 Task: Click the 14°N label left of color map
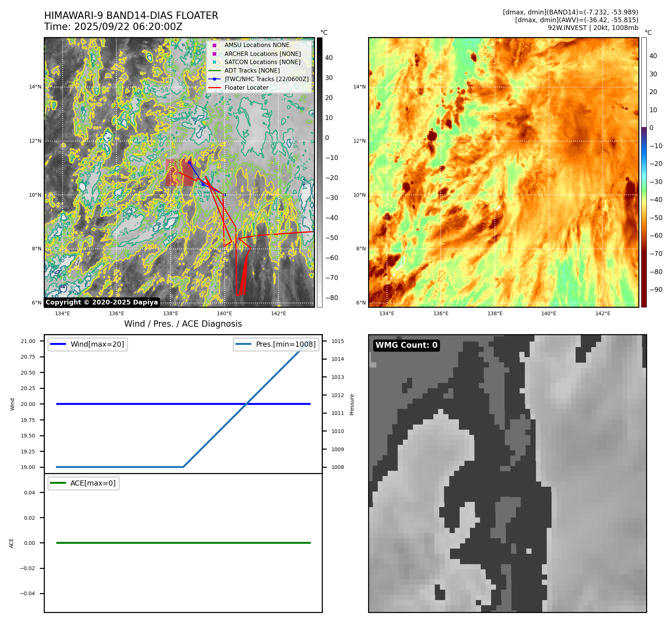[x=359, y=87]
